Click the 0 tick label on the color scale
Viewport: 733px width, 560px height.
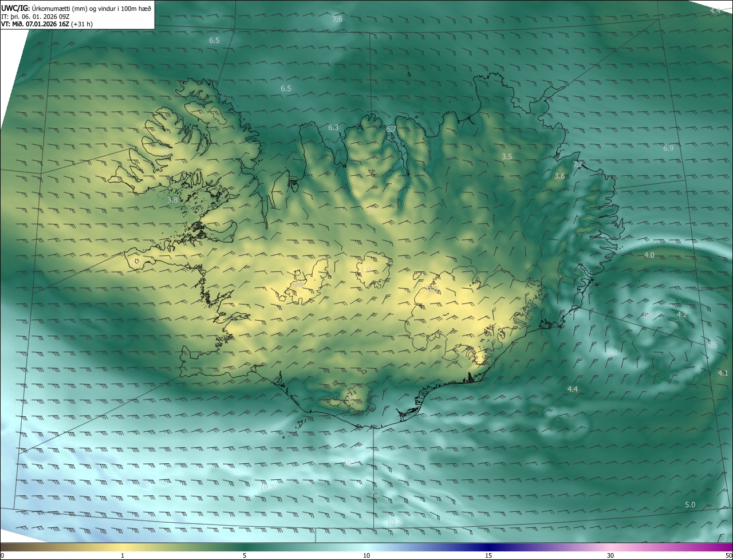tap(2, 555)
